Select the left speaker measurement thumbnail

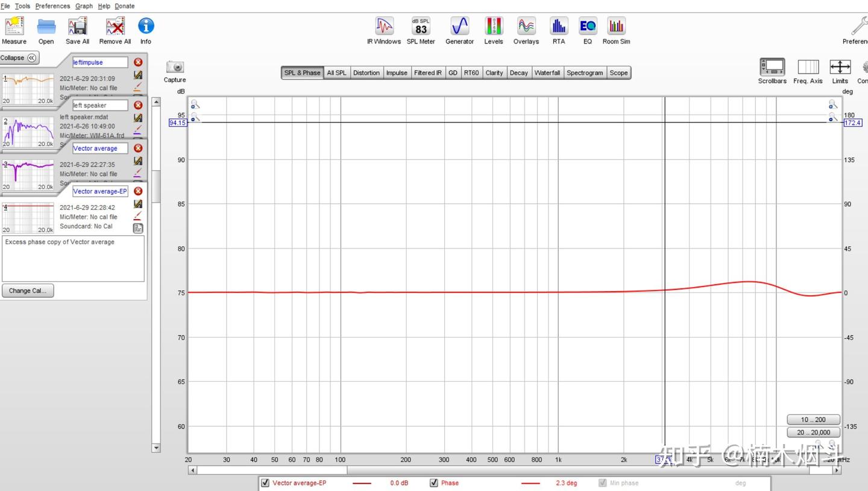28,132
